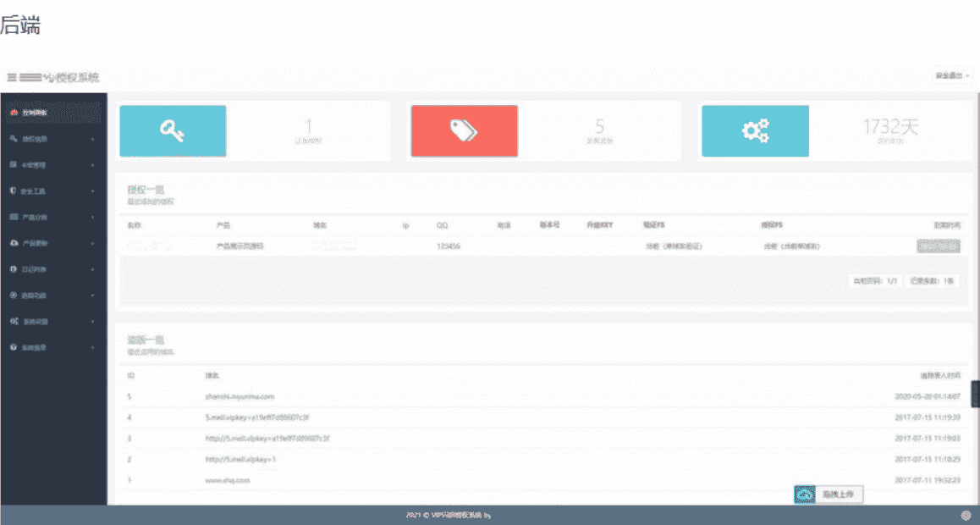Image resolution: width=980 pixels, height=525 pixels.
Task: Click the statistic "1" beside the key tile
Action: (x=308, y=127)
